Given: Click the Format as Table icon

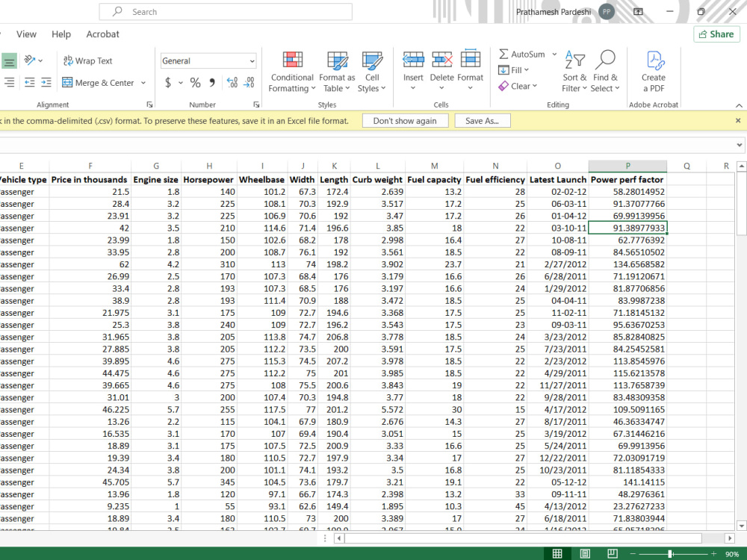Looking at the screenshot, I should [337, 60].
